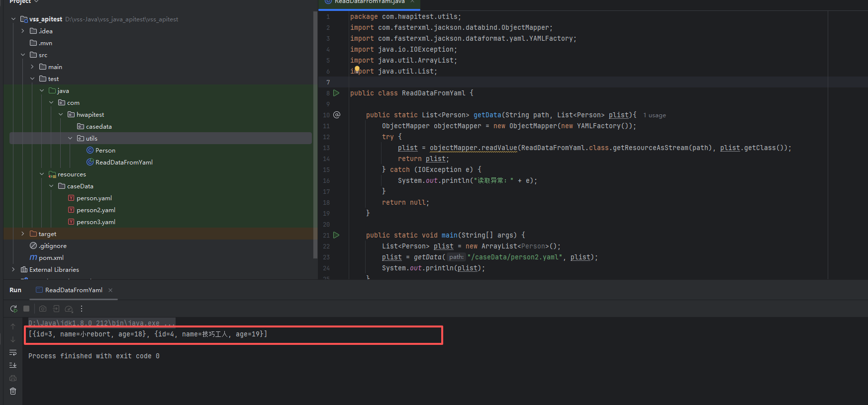This screenshot has width=868, height=405.
Task: Click the stop process square icon
Action: pyautogui.click(x=26, y=309)
